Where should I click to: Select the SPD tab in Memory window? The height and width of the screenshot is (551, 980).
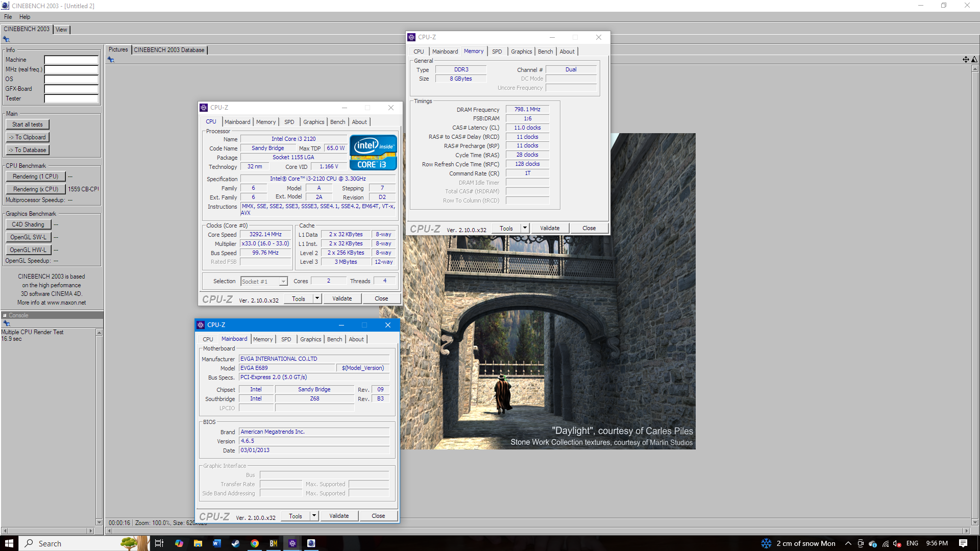pyautogui.click(x=497, y=52)
